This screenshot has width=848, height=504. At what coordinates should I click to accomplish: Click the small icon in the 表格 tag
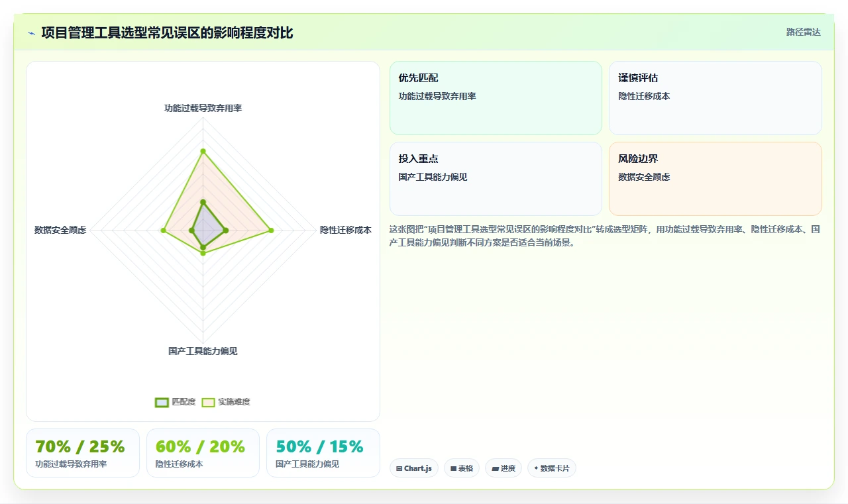(453, 468)
